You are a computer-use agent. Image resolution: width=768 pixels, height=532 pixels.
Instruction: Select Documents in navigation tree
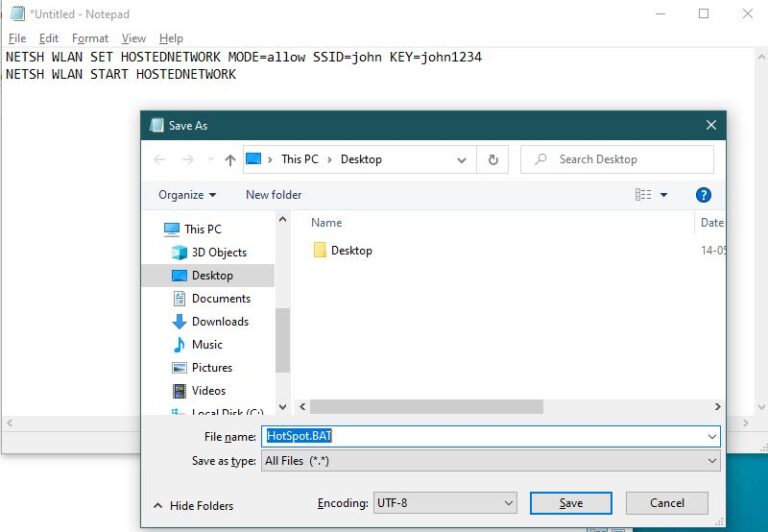(x=221, y=298)
